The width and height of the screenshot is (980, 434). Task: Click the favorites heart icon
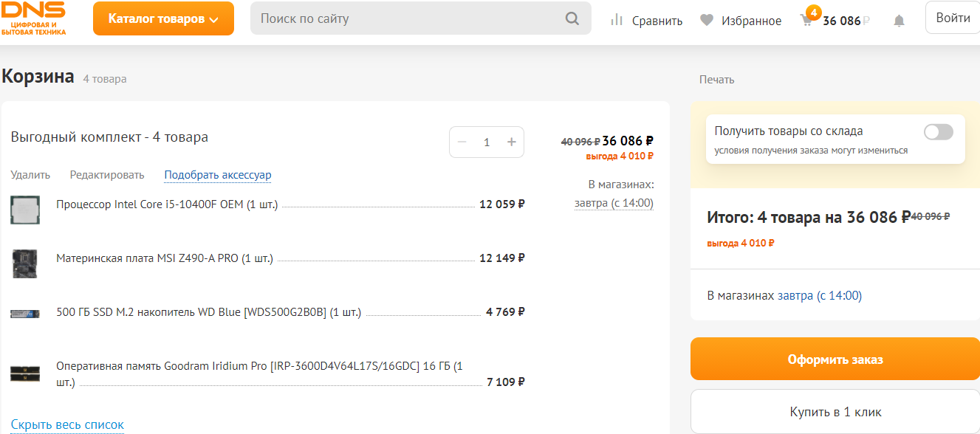[707, 21]
